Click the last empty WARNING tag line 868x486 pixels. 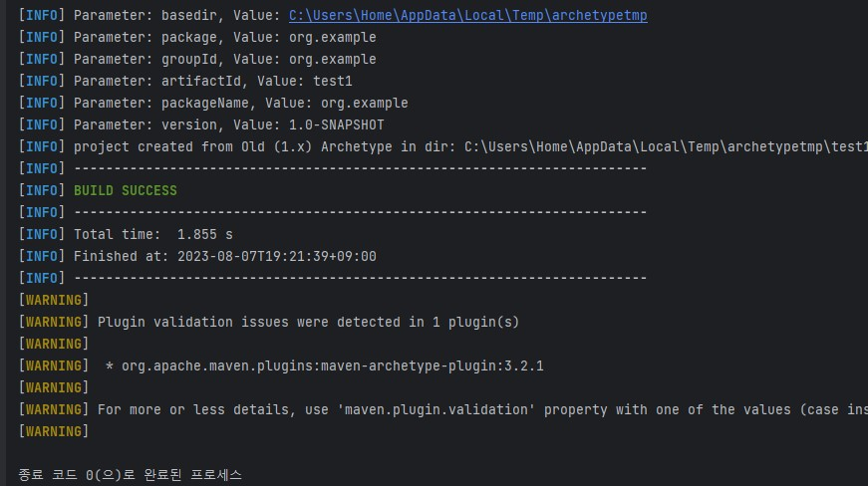click(x=54, y=432)
